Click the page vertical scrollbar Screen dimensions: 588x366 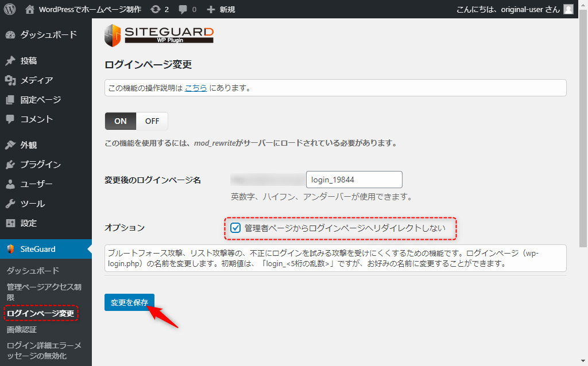583,129
